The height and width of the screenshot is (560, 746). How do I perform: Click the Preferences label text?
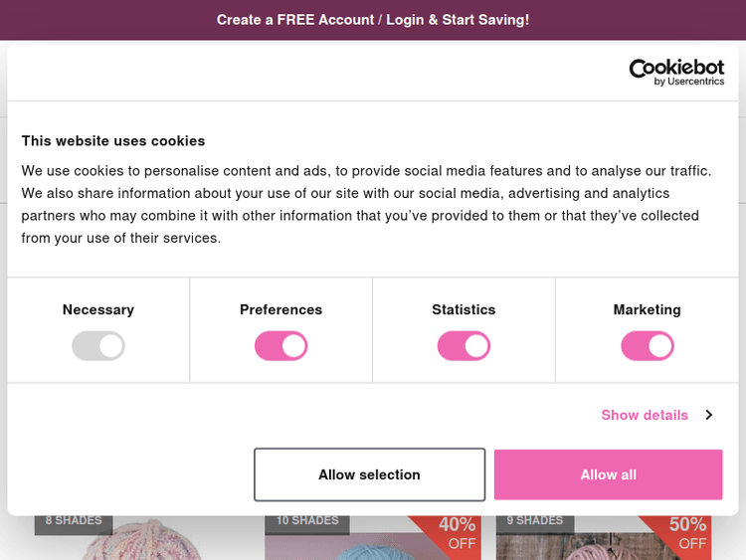[280, 309]
